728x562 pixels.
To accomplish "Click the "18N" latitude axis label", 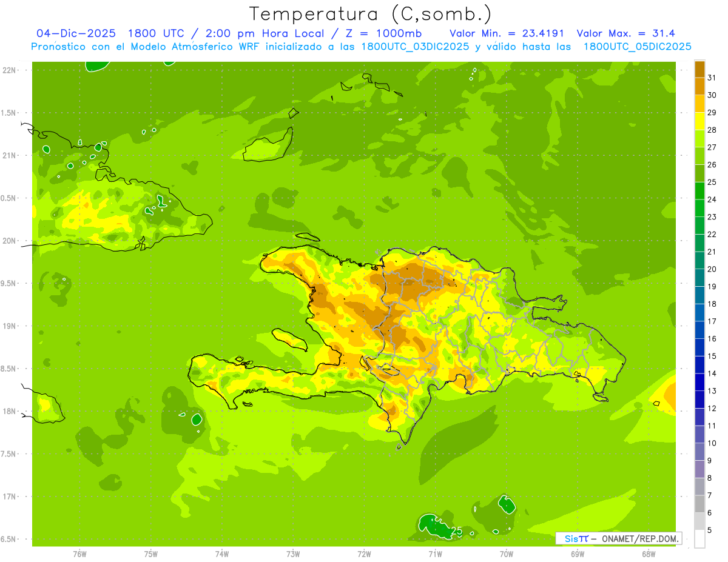I will [x=9, y=411].
